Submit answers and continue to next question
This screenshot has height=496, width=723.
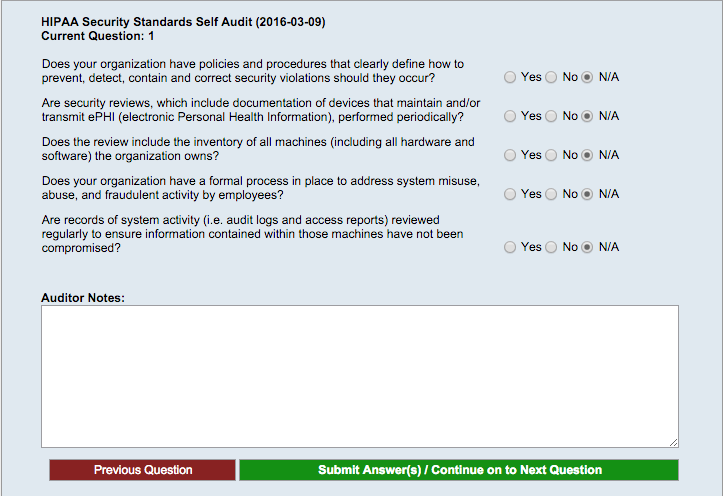[459, 470]
